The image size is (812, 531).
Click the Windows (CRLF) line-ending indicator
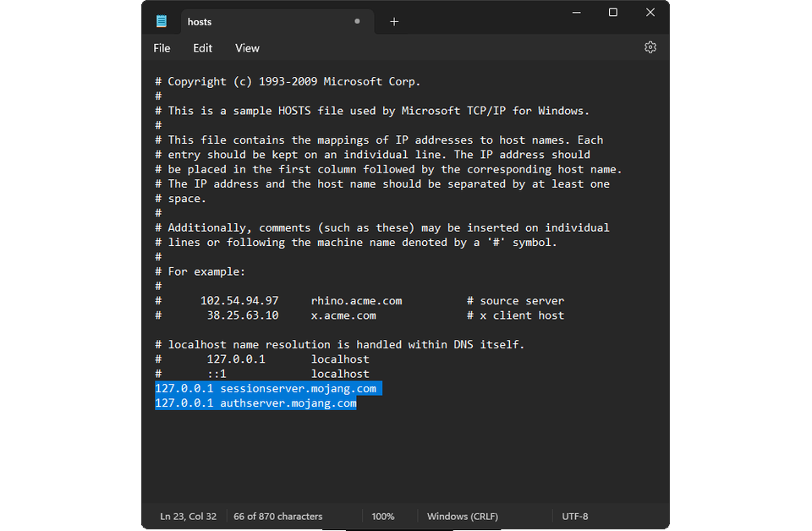[x=462, y=516]
